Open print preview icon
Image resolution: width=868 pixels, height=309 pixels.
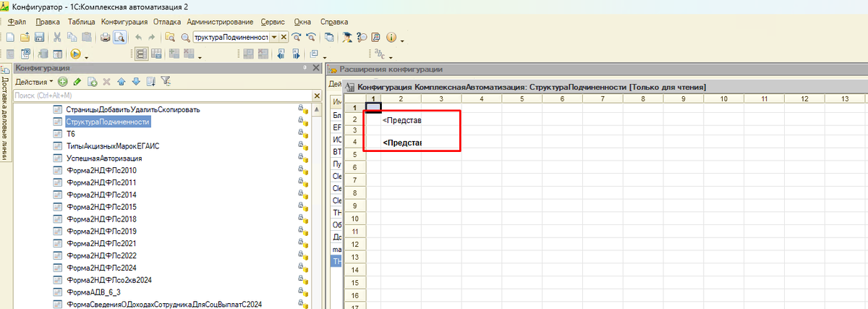point(120,37)
